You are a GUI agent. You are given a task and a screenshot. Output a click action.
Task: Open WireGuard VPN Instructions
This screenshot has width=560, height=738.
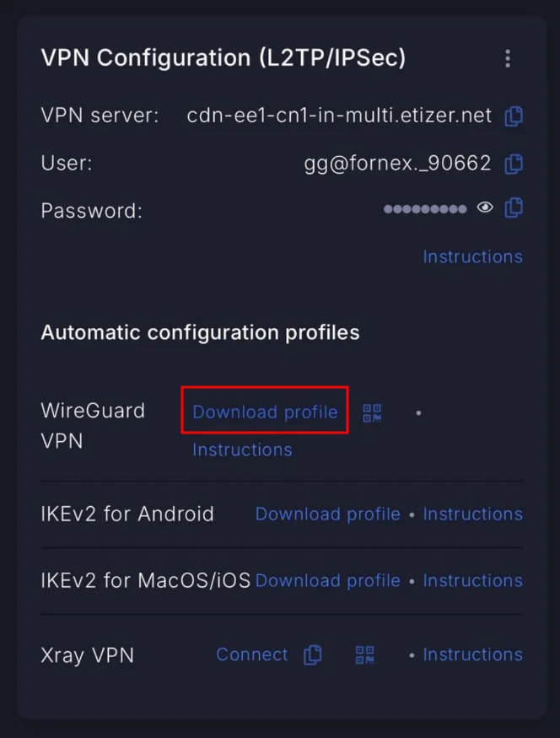coord(242,450)
